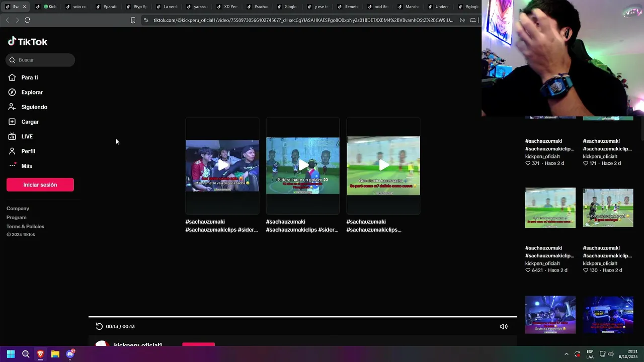Play the first suggested video with three guys
The height and width of the screenshot is (362, 644).
click(222, 165)
